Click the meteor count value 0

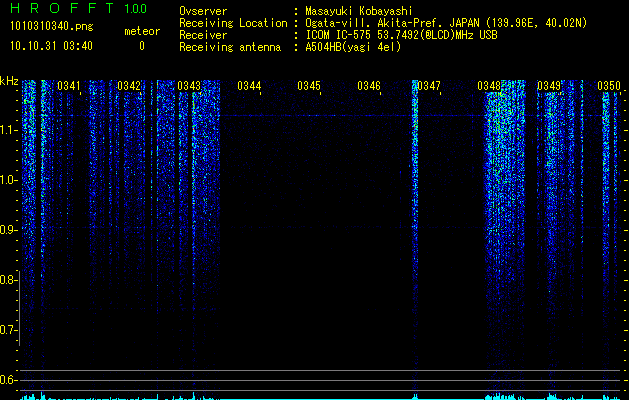tap(142, 46)
